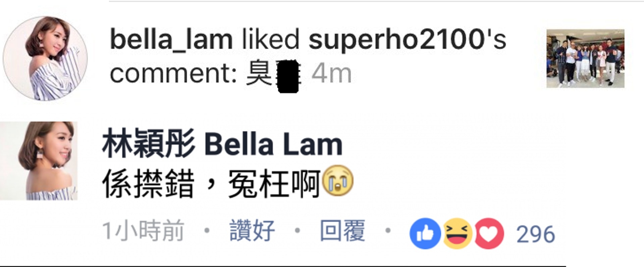
Task: Click the laughing Haha reaction icon
Action: click(x=457, y=233)
